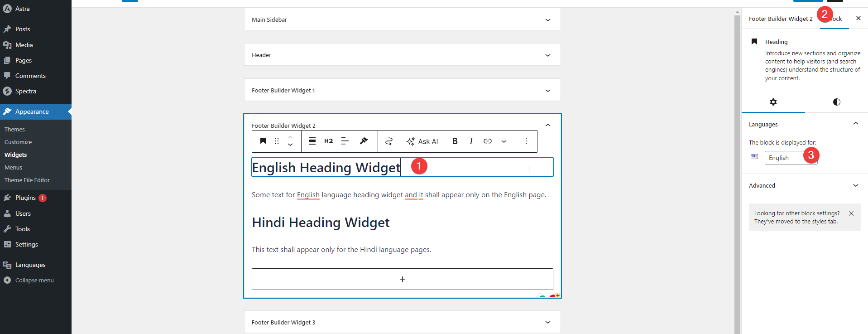Go to Customize submenu
The height and width of the screenshot is (334, 868).
(18, 142)
